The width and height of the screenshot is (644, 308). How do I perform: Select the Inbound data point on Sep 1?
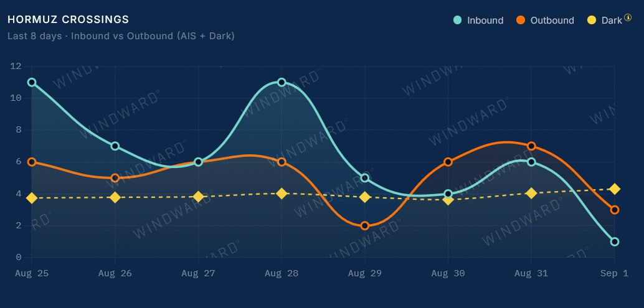tap(615, 242)
